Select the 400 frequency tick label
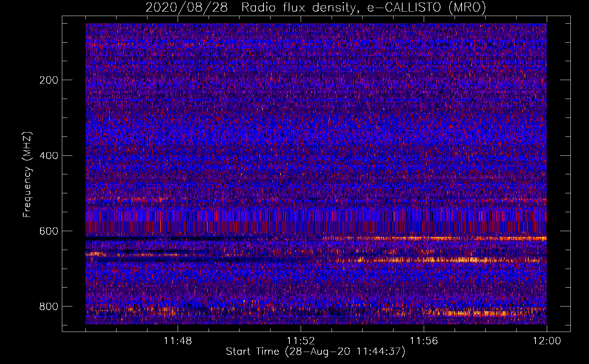The image size is (589, 364). click(x=49, y=156)
